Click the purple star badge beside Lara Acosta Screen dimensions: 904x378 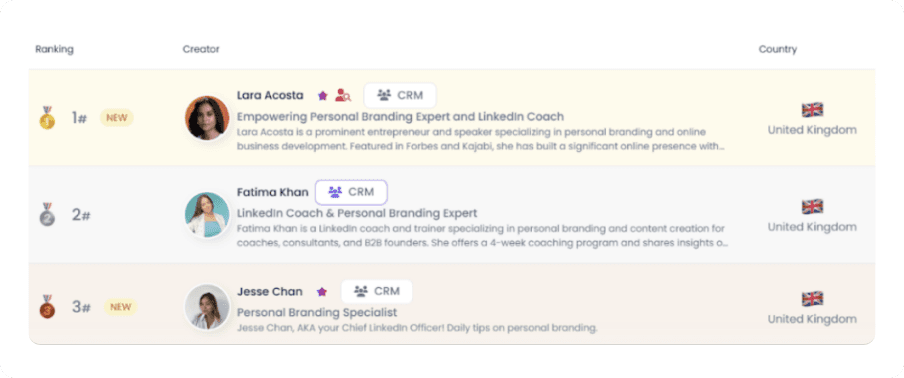coord(322,96)
